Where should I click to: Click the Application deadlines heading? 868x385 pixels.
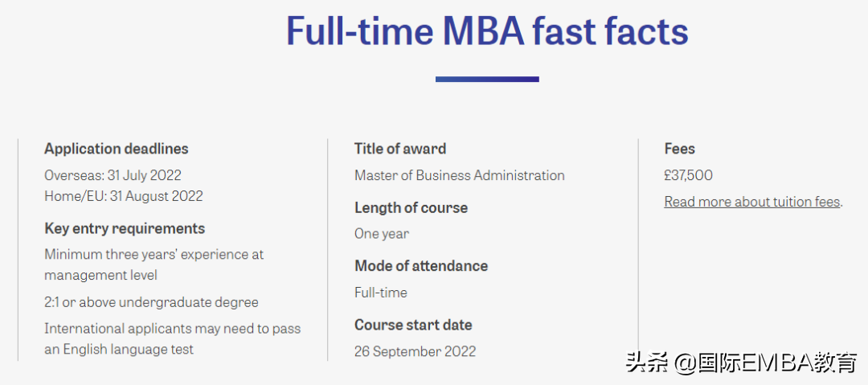coord(117,149)
